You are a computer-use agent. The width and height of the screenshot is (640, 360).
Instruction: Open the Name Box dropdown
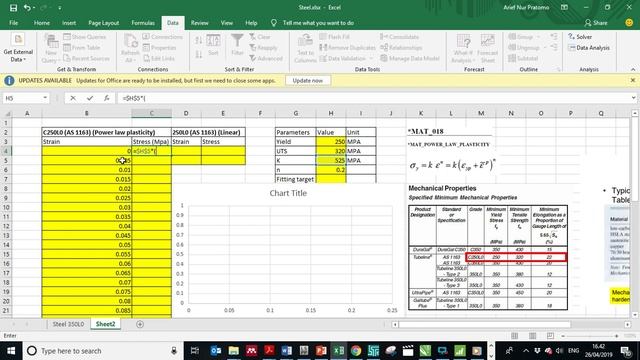pyautogui.click(x=45, y=98)
